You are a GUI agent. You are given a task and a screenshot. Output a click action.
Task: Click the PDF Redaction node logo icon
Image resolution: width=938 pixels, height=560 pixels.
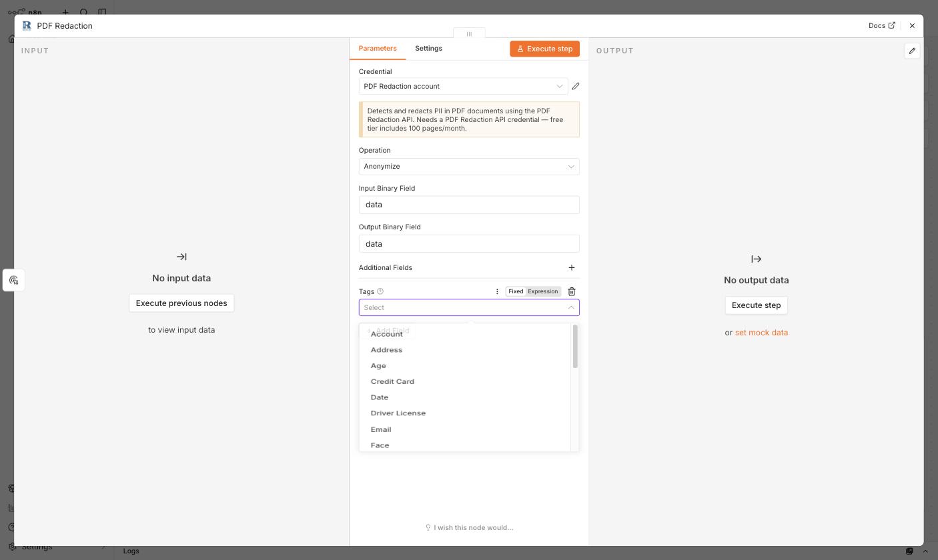[x=27, y=25]
